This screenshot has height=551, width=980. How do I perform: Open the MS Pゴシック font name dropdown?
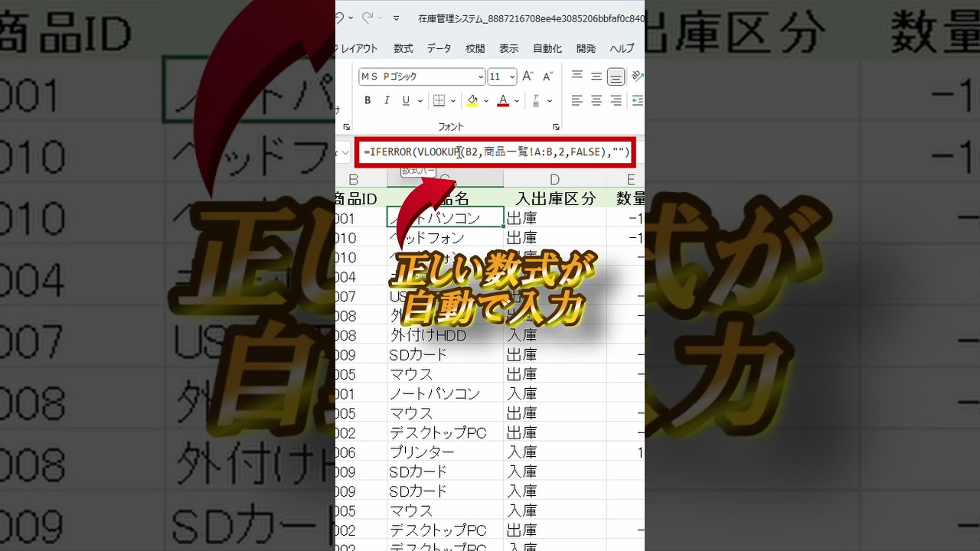pyautogui.click(x=481, y=77)
